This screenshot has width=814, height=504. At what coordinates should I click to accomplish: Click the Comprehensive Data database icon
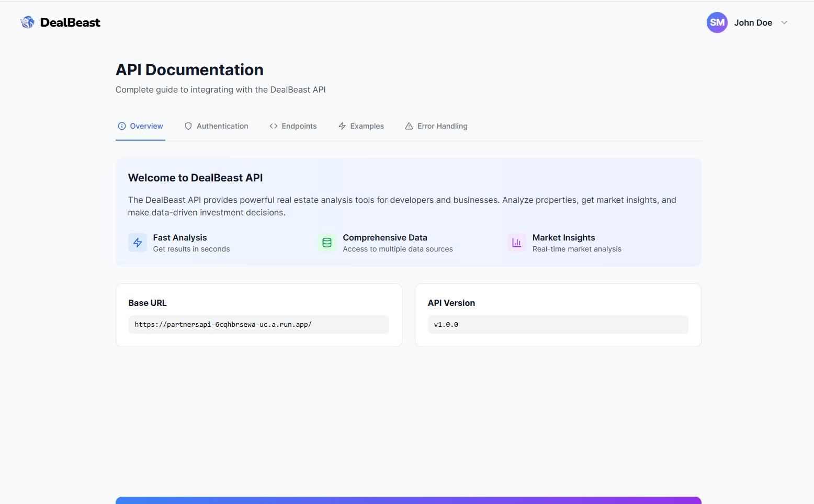(x=327, y=243)
